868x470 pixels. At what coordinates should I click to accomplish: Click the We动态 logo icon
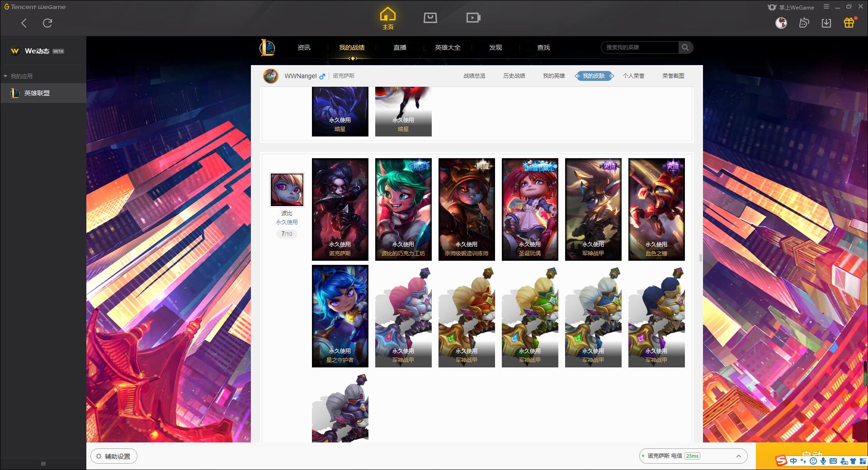click(x=15, y=51)
